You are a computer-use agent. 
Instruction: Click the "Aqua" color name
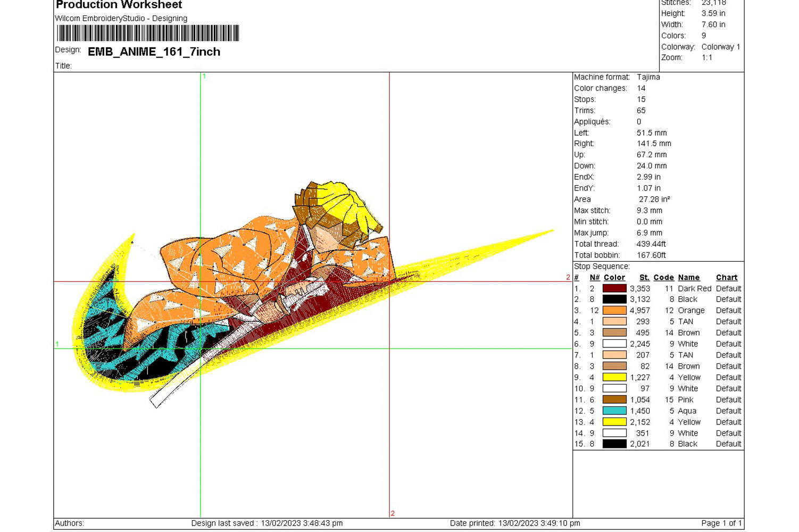687,411
